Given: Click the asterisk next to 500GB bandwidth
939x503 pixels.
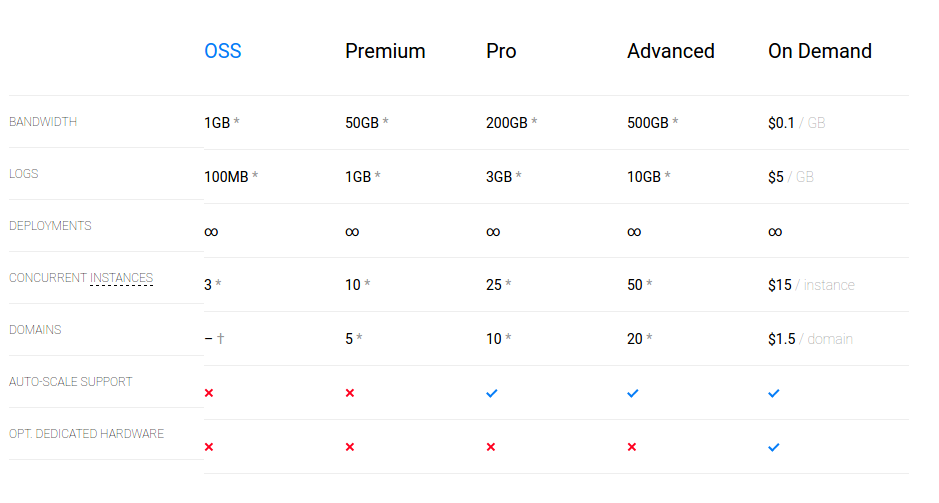Looking at the screenshot, I should (675, 121).
